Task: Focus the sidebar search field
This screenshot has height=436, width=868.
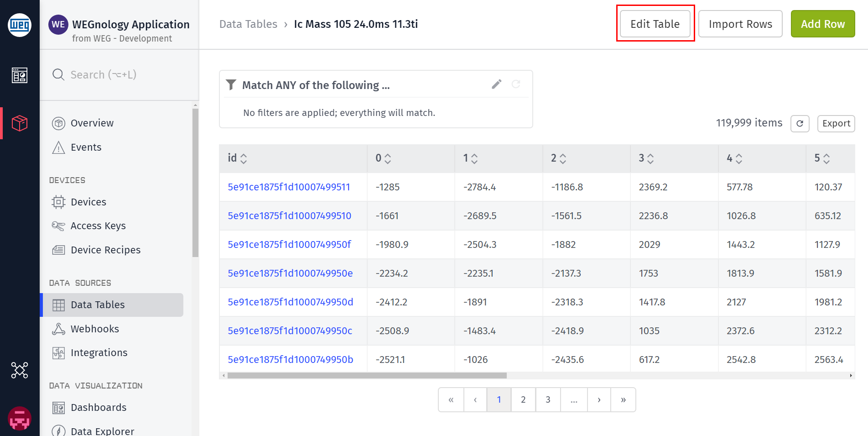Action: click(x=120, y=74)
